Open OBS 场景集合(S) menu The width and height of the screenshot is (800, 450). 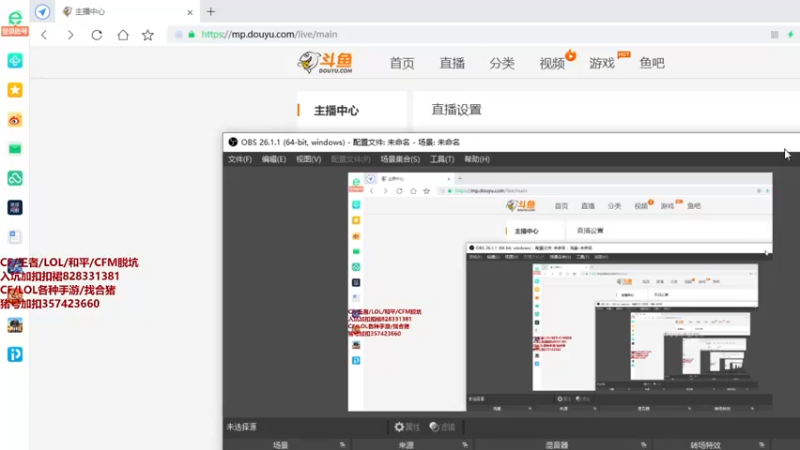click(400, 159)
